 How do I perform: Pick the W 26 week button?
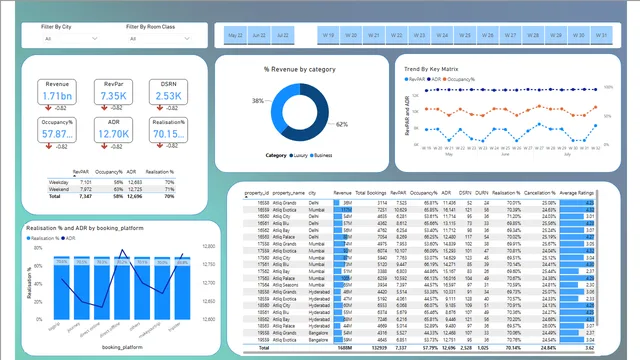(x=487, y=36)
